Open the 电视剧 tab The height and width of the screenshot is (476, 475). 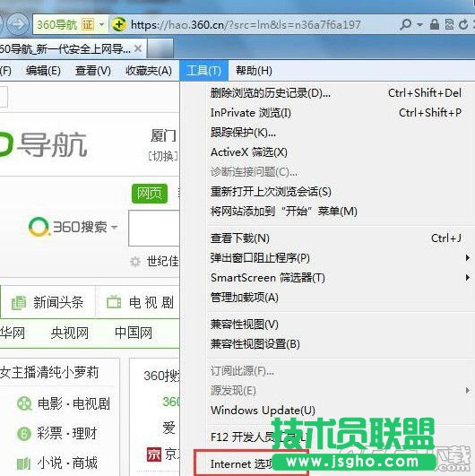click(x=140, y=303)
